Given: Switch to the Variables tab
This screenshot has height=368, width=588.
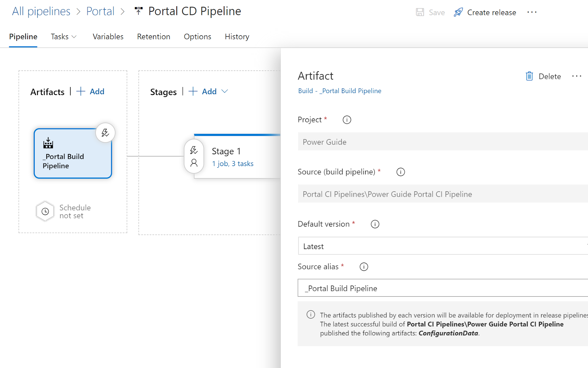Looking at the screenshot, I should coord(108,37).
